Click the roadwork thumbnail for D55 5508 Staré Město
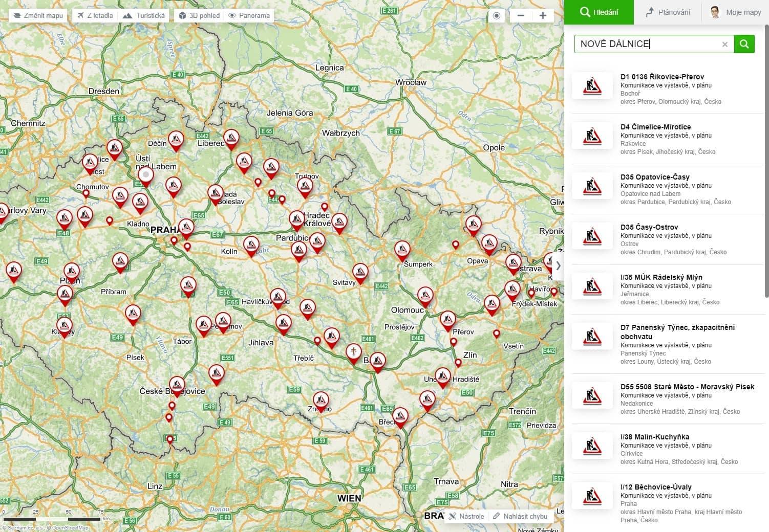 click(592, 395)
